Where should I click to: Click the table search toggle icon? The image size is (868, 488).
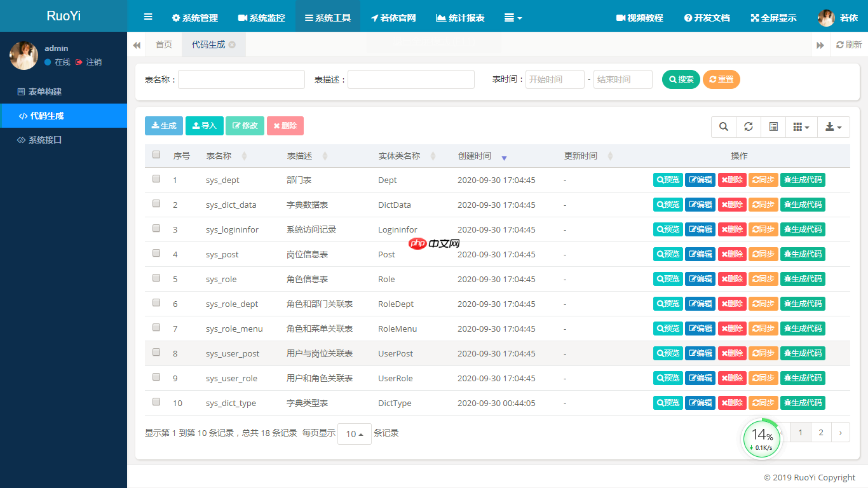(723, 126)
